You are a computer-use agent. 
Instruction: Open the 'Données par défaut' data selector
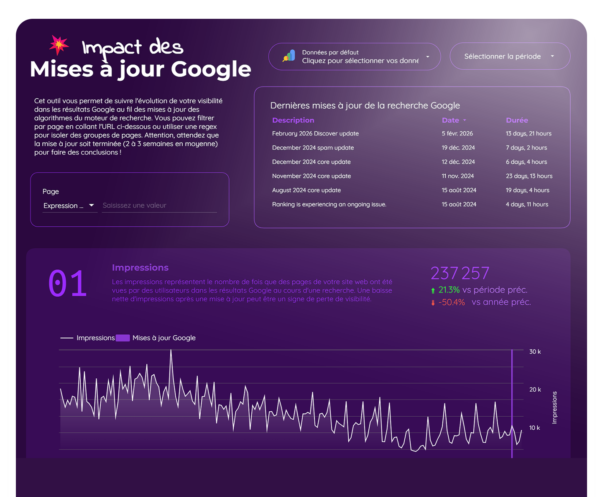354,56
